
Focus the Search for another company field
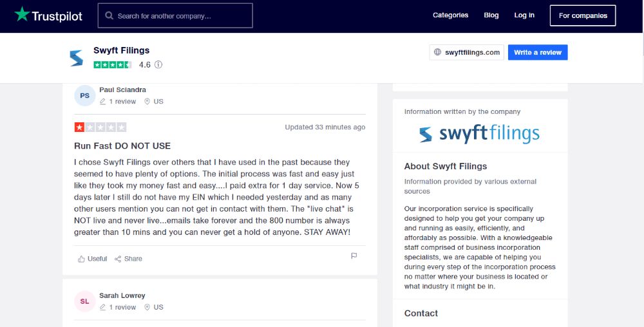tap(175, 15)
